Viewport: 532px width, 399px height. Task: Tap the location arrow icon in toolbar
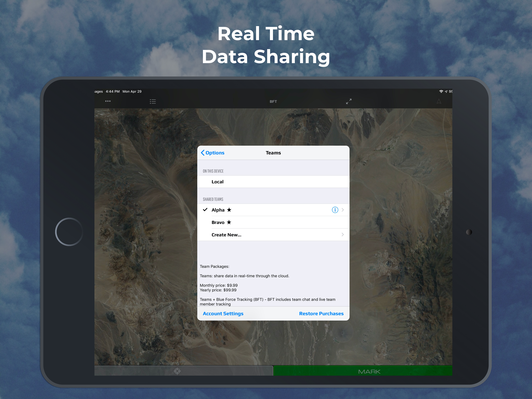[439, 101]
